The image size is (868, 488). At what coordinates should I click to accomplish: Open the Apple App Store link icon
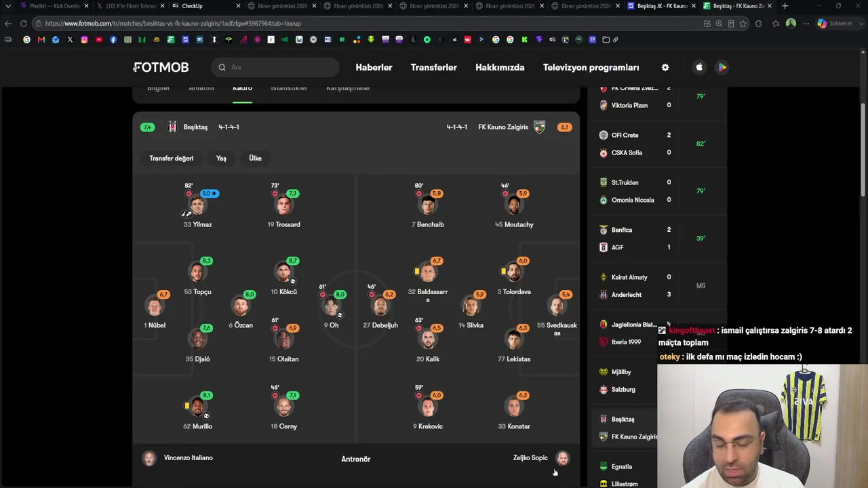[699, 67]
